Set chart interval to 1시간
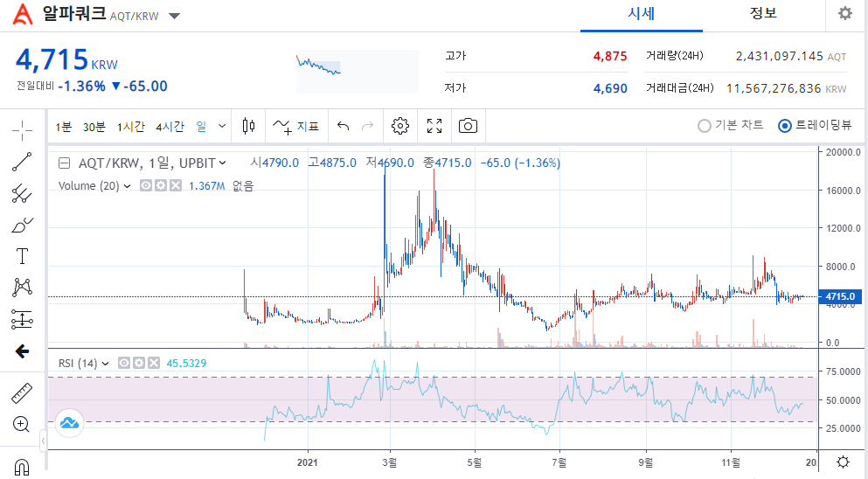Viewport: 868px width, 479px height. (130, 127)
